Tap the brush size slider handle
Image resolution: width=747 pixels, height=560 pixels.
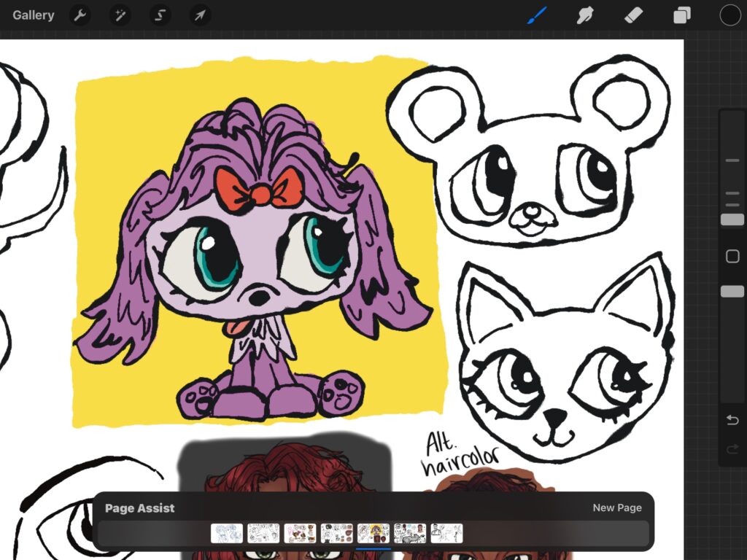point(732,219)
